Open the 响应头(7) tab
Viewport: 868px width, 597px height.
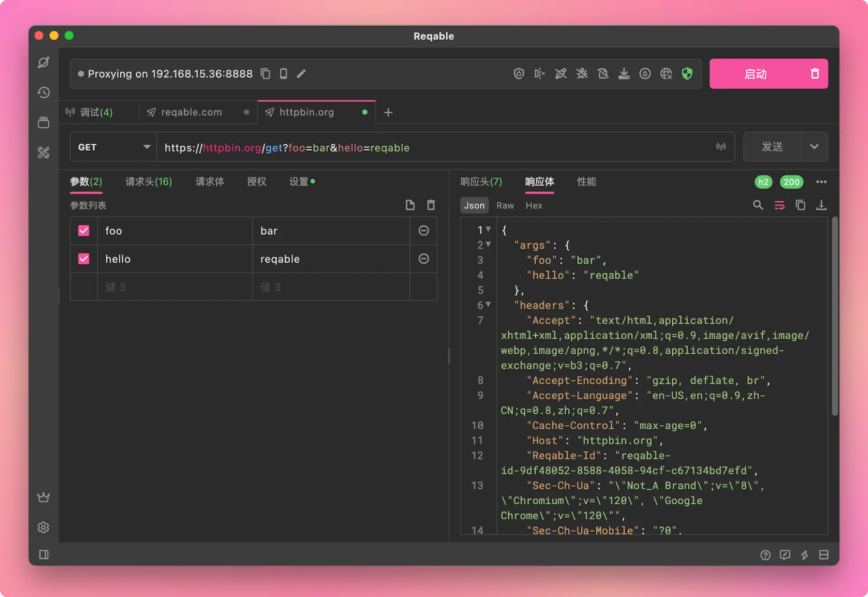[x=481, y=182]
